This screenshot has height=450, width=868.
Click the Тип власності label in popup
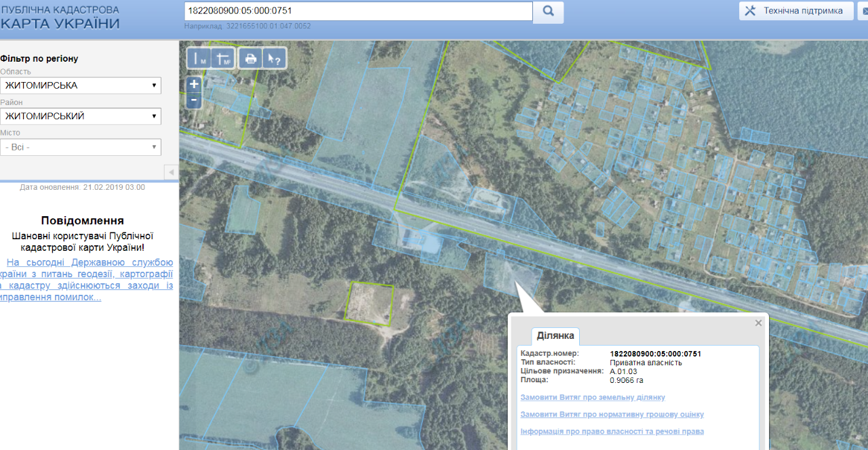pos(548,363)
